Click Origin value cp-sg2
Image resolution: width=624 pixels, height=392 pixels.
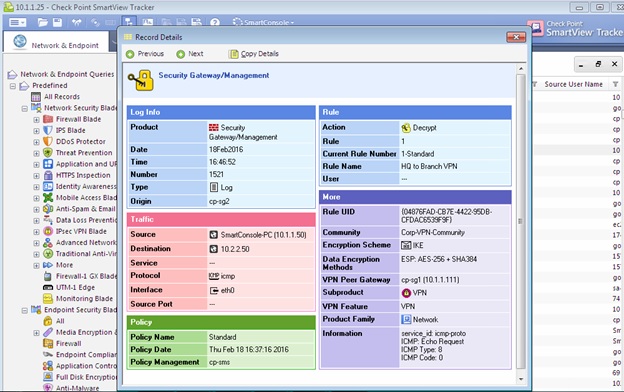[x=219, y=201]
